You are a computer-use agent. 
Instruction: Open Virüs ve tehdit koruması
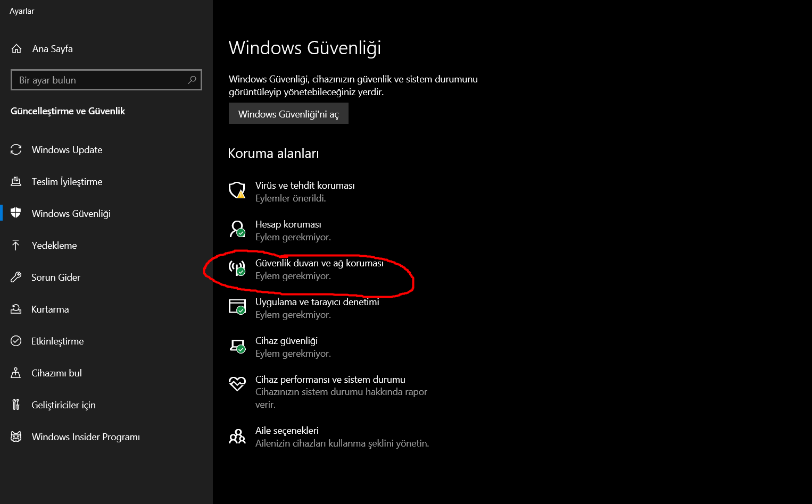click(x=305, y=186)
